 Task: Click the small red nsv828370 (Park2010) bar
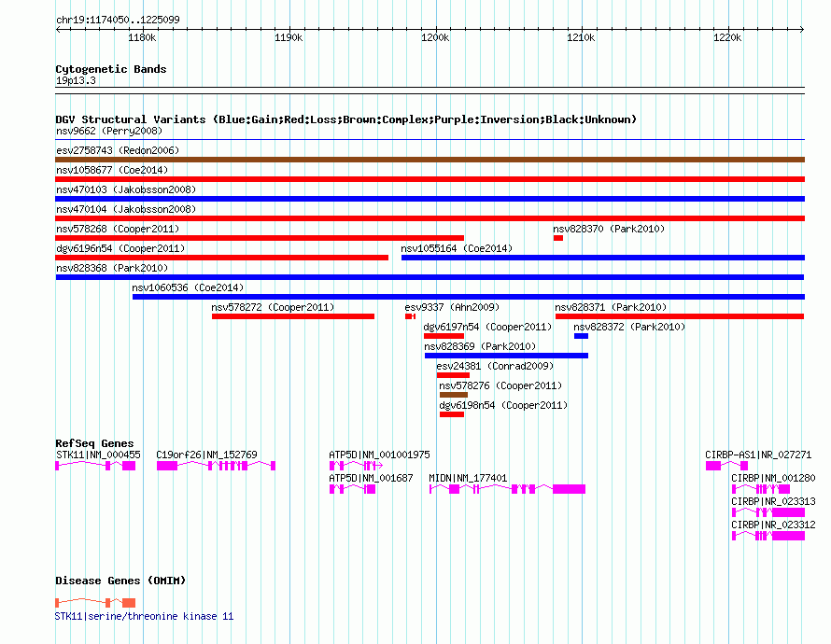pyautogui.click(x=558, y=238)
